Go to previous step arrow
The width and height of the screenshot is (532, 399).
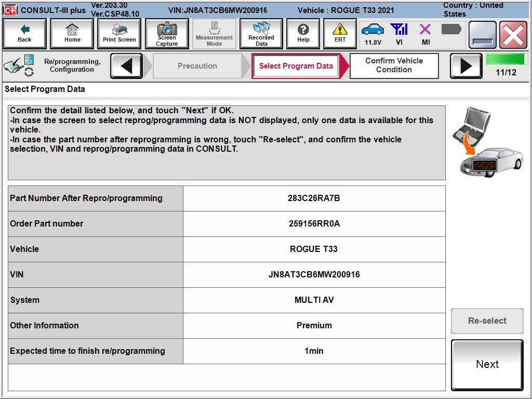pyautogui.click(x=127, y=66)
